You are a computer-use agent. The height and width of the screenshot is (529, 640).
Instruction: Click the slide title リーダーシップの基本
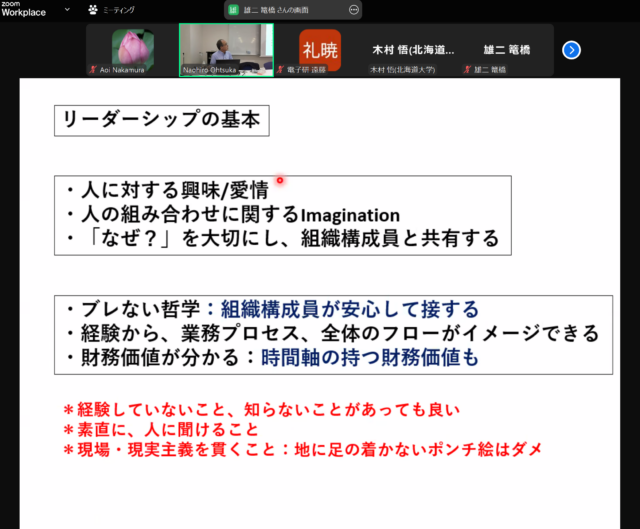click(161, 120)
